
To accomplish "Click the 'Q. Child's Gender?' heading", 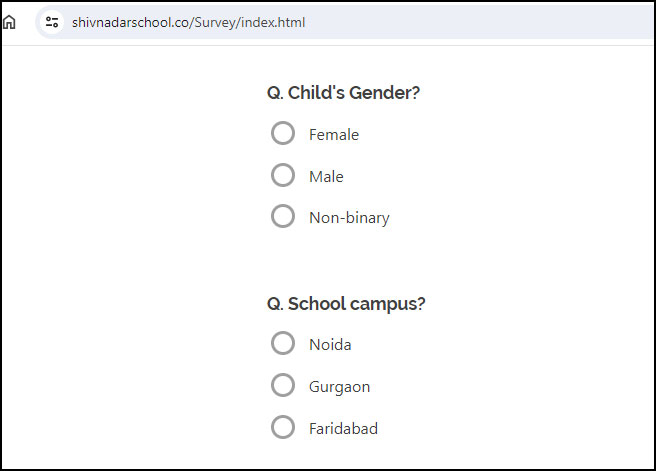I will [x=343, y=92].
